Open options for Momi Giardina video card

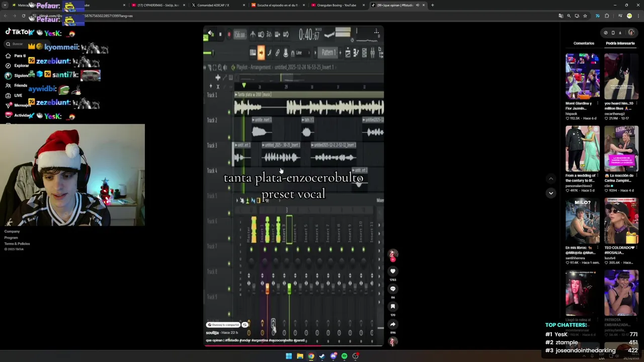(598, 104)
